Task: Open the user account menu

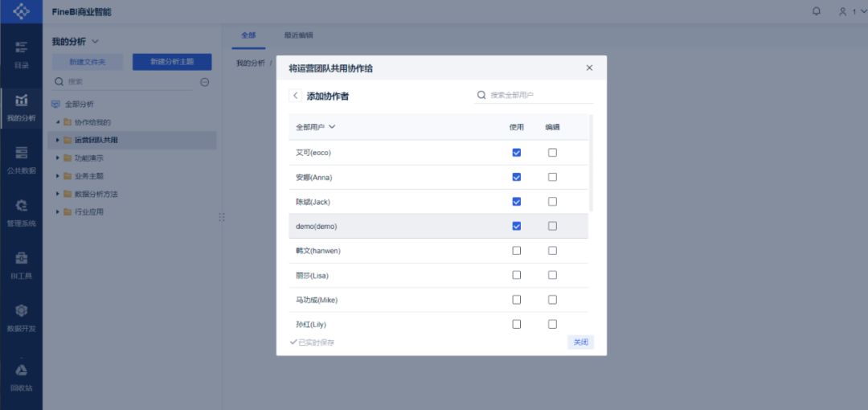Action: (x=852, y=11)
